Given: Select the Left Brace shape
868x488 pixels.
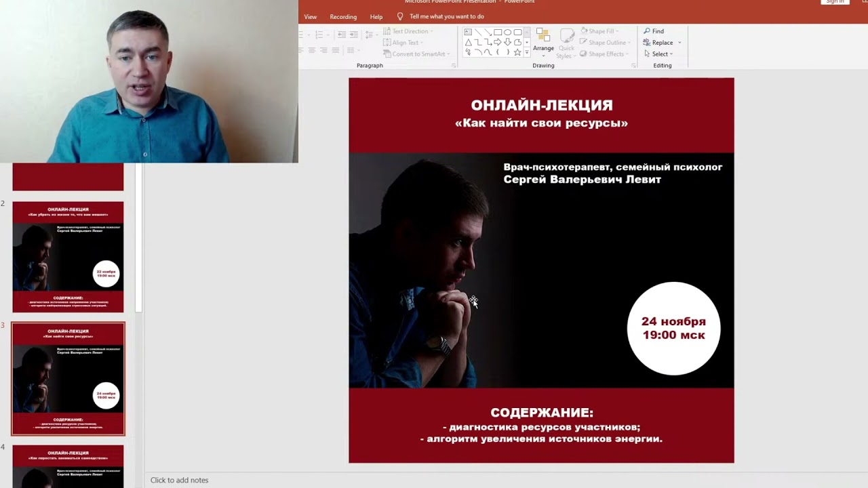Looking at the screenshot, I should 498,52.
